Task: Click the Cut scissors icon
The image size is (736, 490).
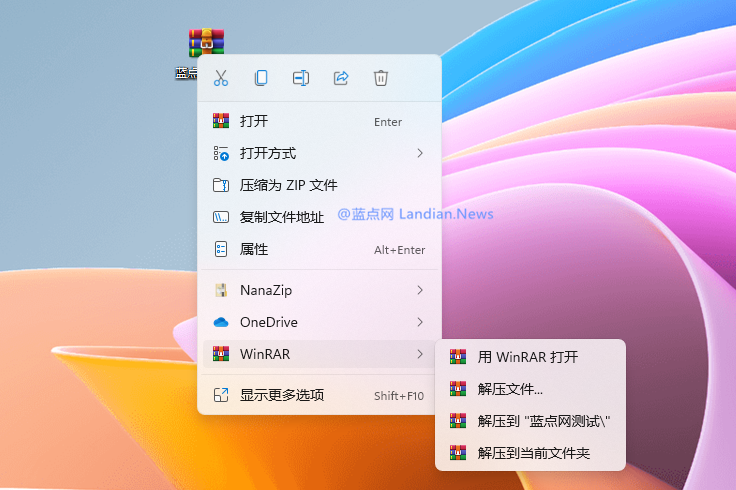Action: point(221,78)
